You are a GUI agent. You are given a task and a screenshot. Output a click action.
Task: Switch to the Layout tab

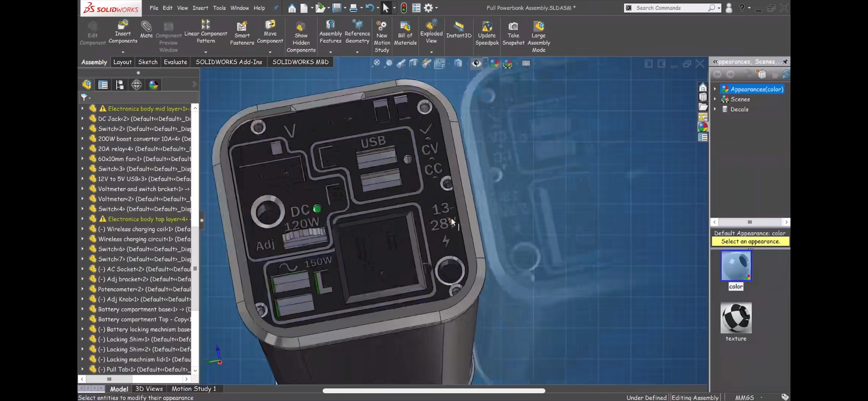point(122,62)
